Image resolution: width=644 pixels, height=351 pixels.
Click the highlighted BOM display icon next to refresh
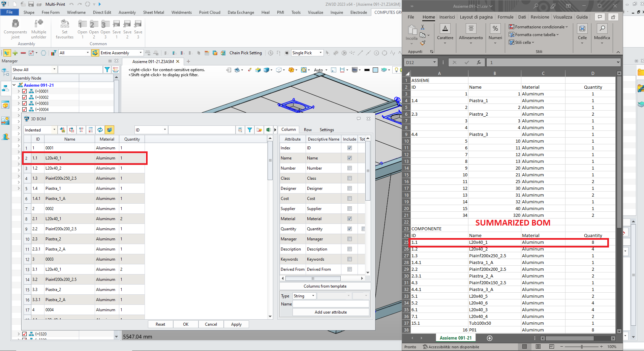[109, 130]
